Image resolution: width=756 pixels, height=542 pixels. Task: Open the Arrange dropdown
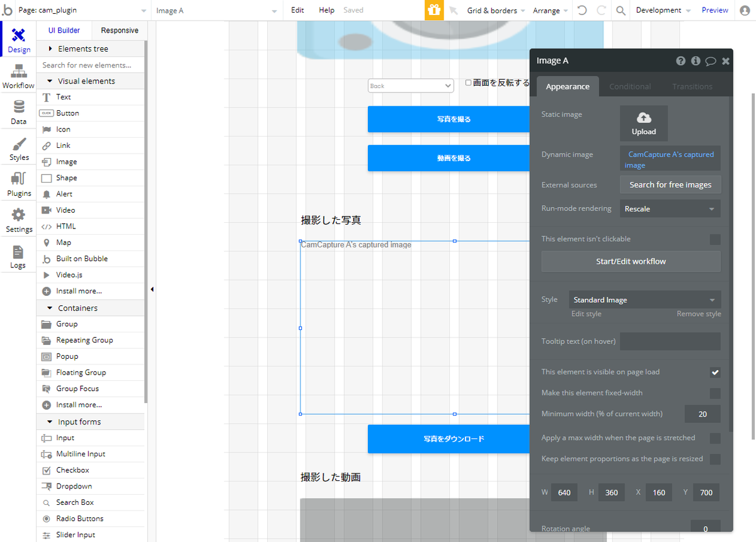(x=550, y=11)
